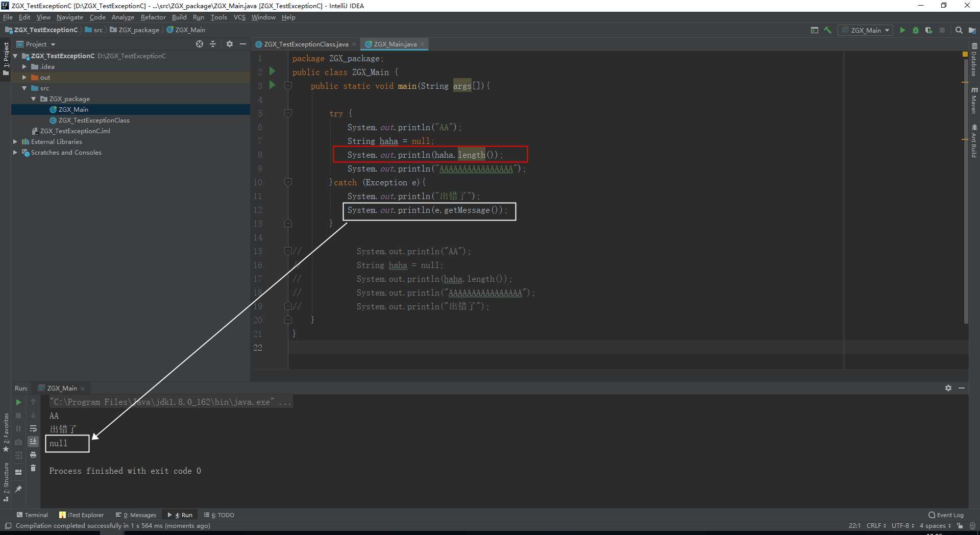The height and width of the screenshot is (535, 980).
Task: Run main method from gutter arrow on line 3
Action: (273, 85)
